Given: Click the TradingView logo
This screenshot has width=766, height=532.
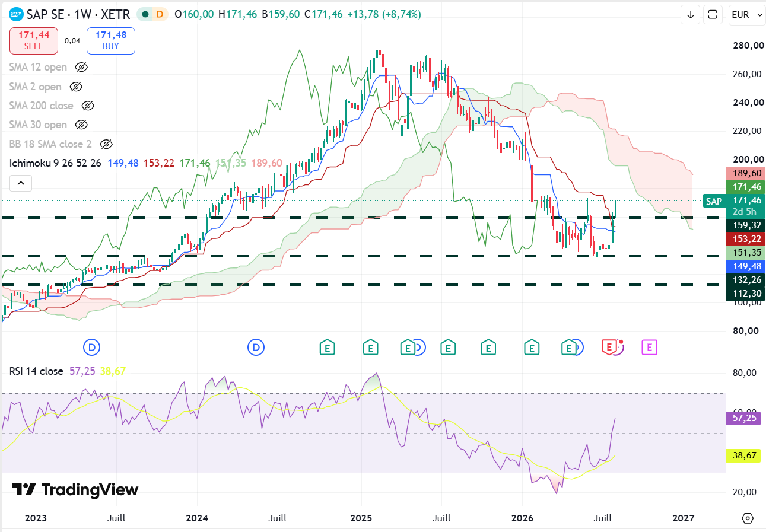Looking at the screenshot, I should point(75,490).
